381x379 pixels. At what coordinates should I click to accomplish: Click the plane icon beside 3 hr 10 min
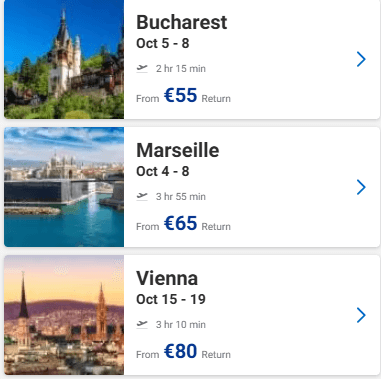point(142,324)
